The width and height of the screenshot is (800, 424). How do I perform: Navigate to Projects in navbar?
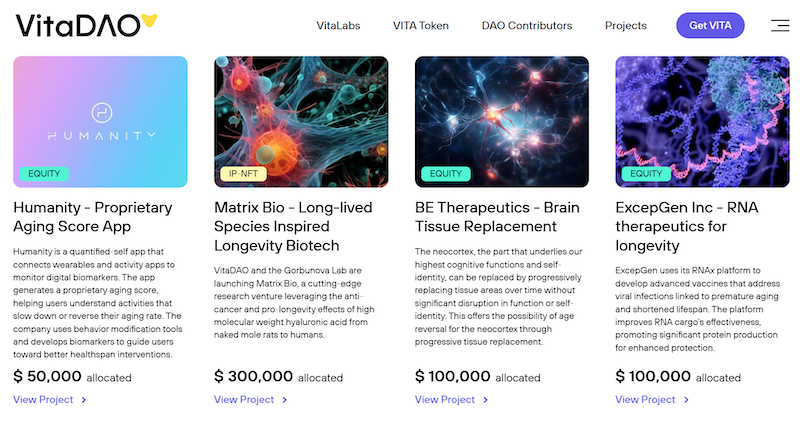tap(626, 25)
